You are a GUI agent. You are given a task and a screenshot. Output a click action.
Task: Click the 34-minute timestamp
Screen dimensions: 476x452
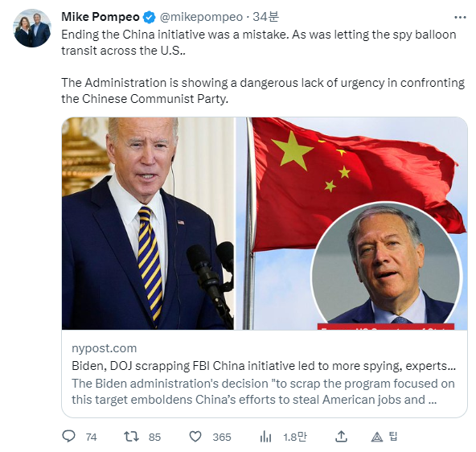265,17
